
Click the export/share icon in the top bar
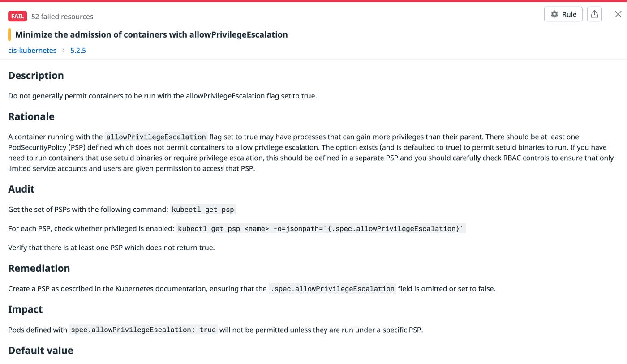(x=594, y=14)
